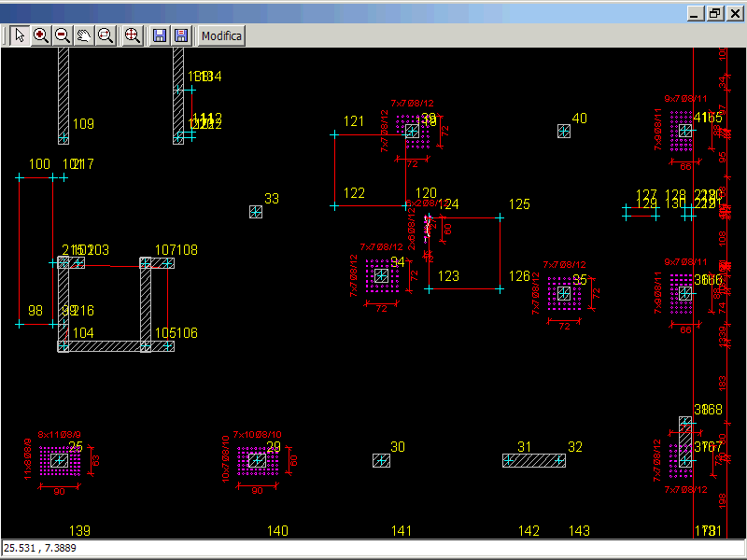
Task: Restore the window using the title bar button
Action: (714, 13)
